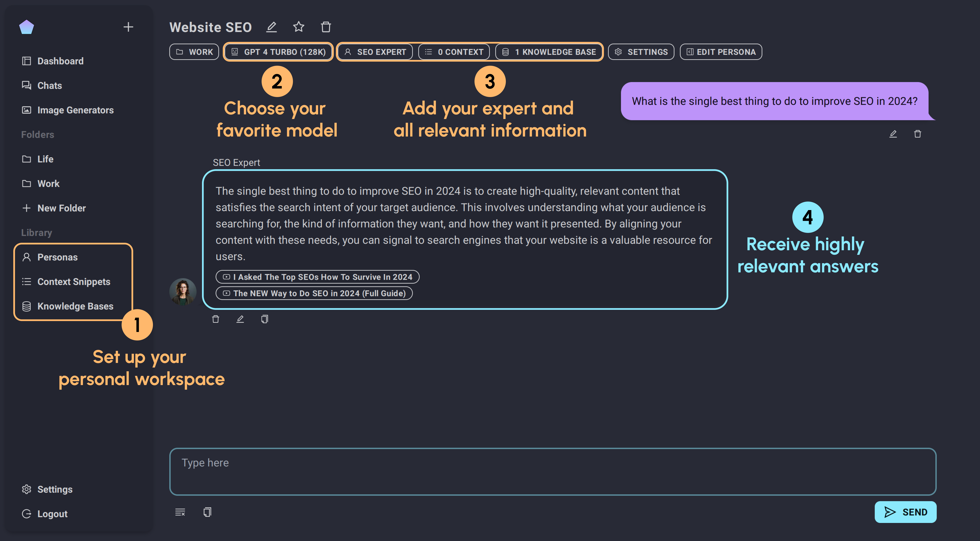Copy the SEO Expert response
This screenshot has width=980, height=541.
click(264, 319)
